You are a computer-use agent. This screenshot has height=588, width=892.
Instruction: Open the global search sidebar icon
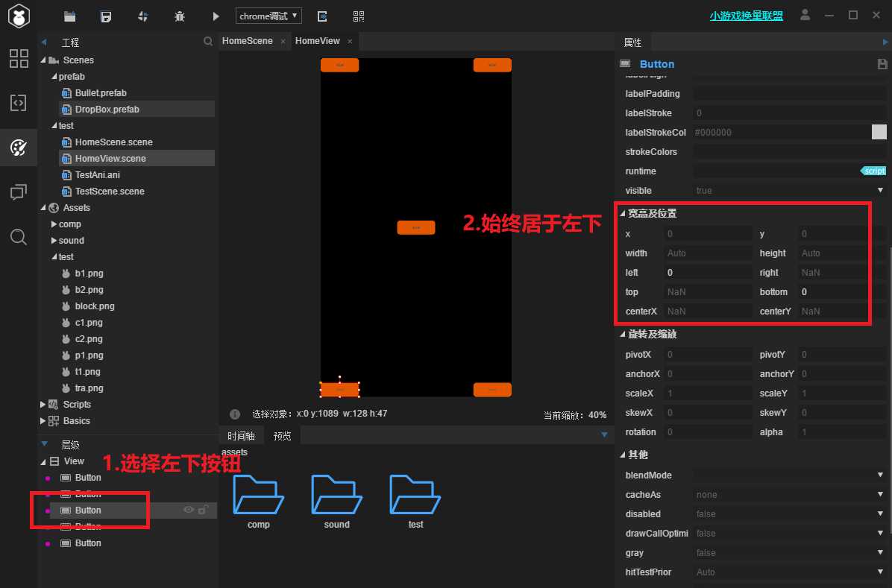18,236
